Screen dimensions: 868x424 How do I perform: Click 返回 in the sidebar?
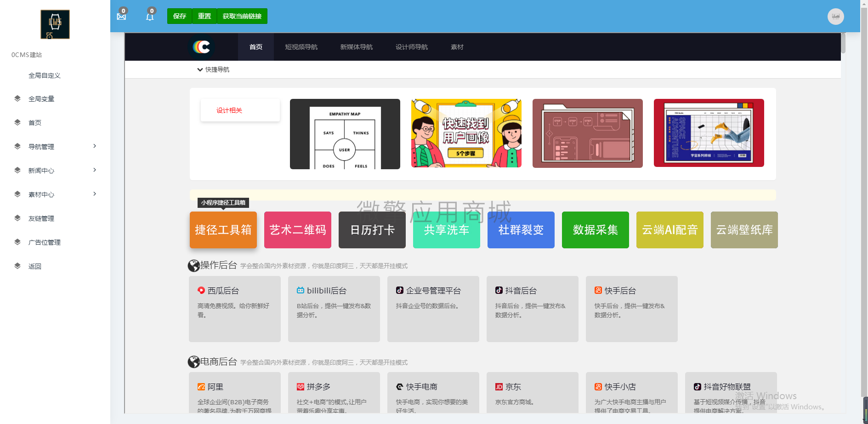point(35,266)
